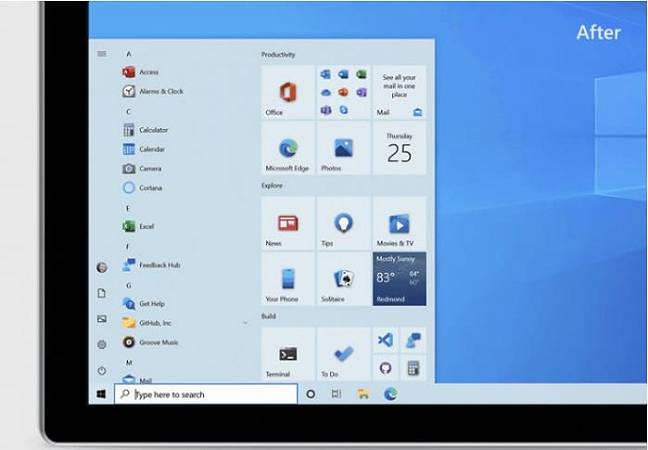
Task: Expand the GitHub, Inc folder
Action: pyautogui.click(x=186, y=323)
